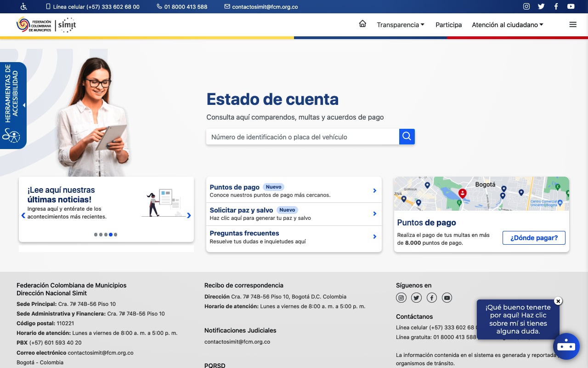The height and width of the screenshot is (368, 588).
Task: Select the home icon in the navigation bar
Action: coord(362,24)
